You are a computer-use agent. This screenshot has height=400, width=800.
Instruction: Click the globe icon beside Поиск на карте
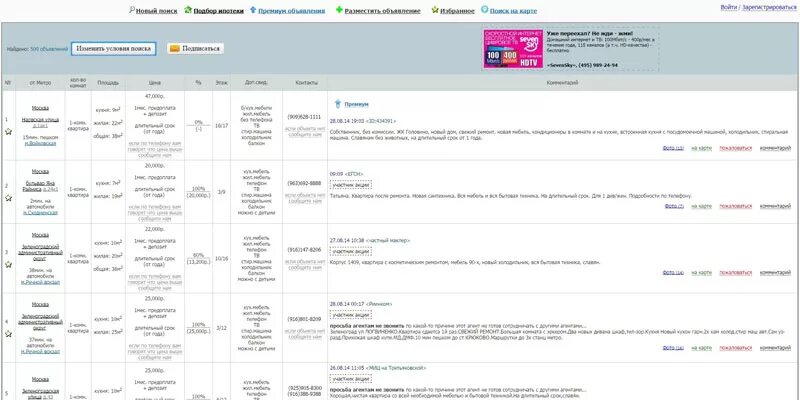(x=484, y=10)
